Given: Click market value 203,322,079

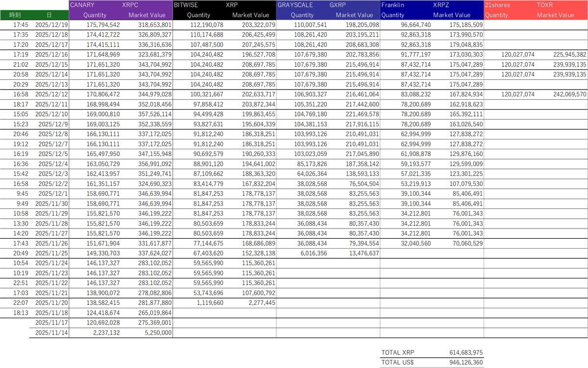Looking at the screenshot, I should pos(258,25).
